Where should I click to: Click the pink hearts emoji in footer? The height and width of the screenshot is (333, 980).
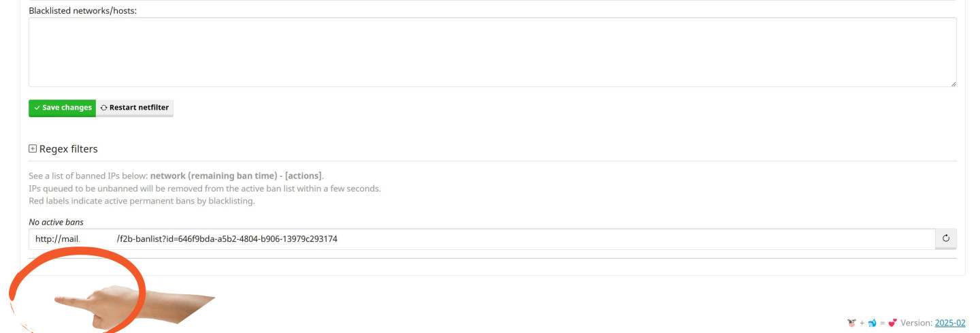tap(893, 323)
